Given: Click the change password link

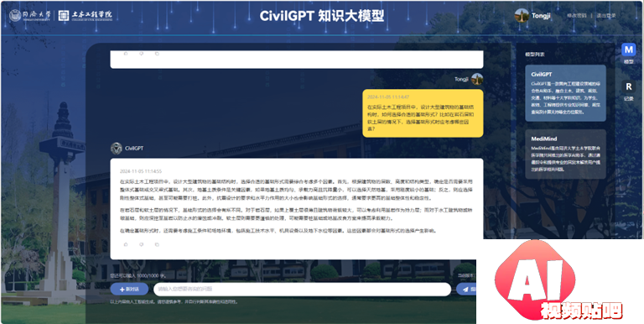Looking at the screenshot, I should [x=577, y=16].
